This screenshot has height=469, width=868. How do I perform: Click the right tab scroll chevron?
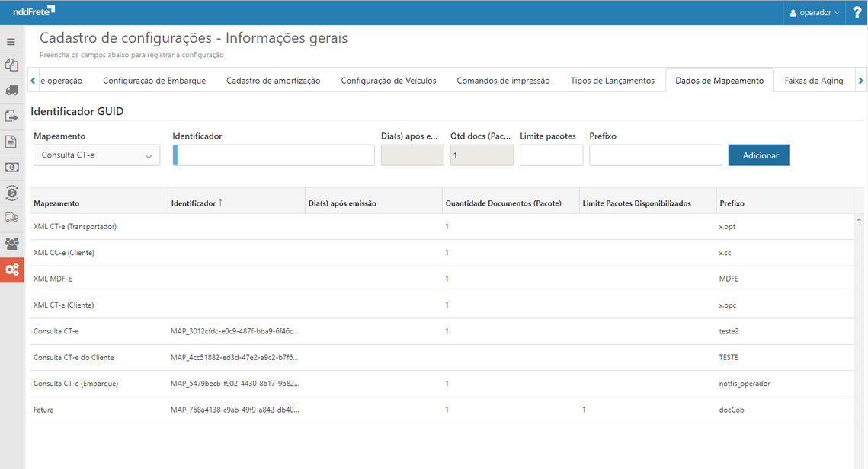click(x=861, y=79)
